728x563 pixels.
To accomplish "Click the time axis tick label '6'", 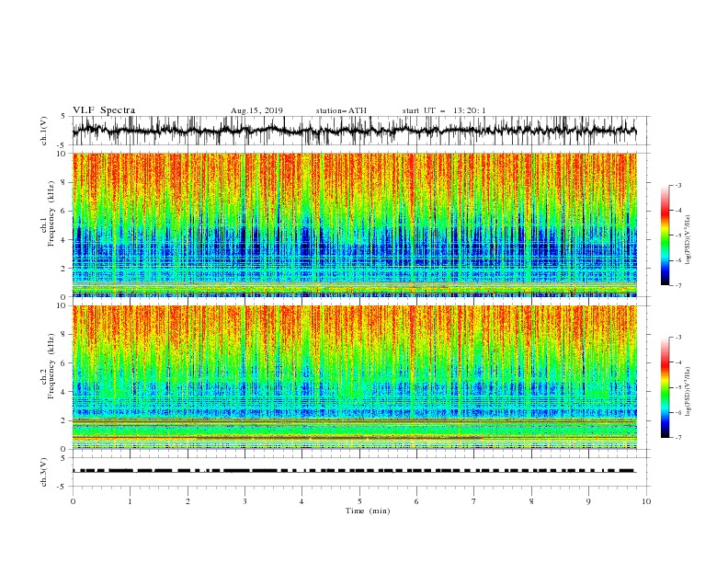I will [x=416, y=501].
